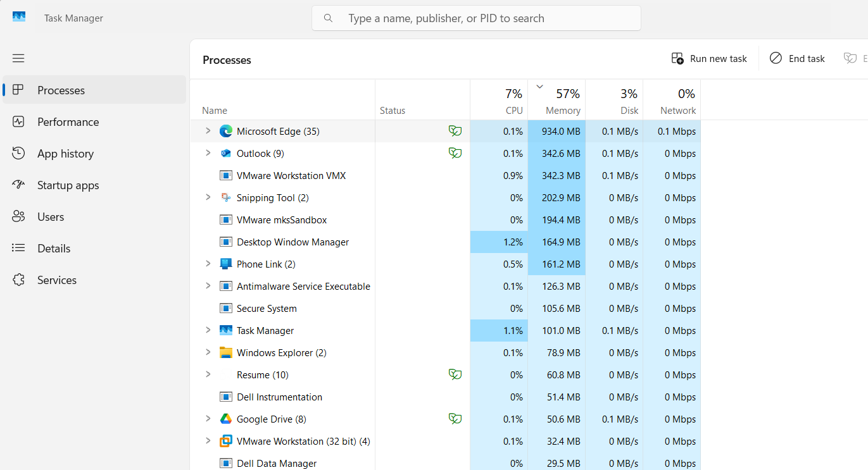The image size is (868, 470).
Task: Go to the Startup apps page
Action: coord(94,185)
